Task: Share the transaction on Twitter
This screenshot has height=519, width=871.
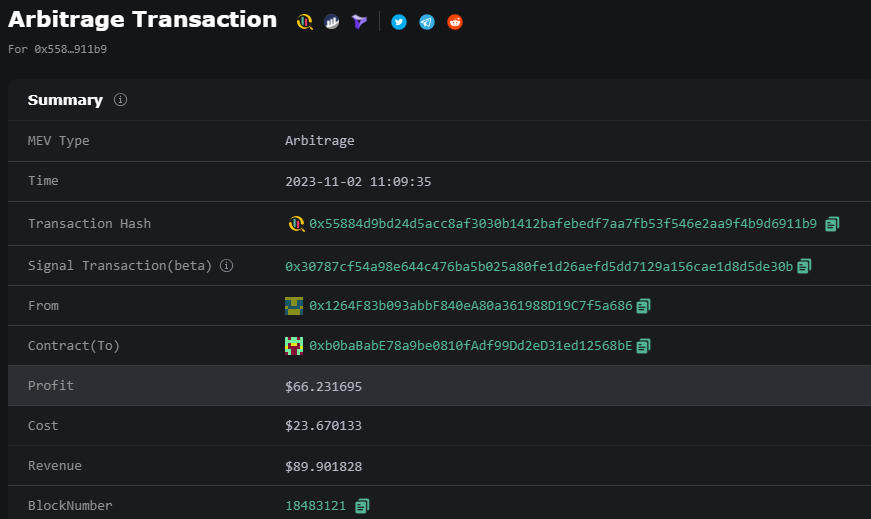Action: [399, 22]
